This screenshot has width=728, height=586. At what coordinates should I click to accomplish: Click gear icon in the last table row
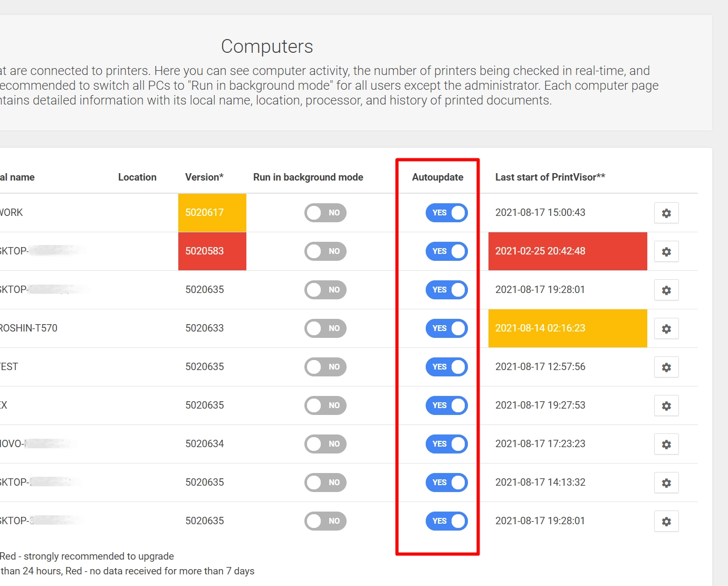coord(666,522)
